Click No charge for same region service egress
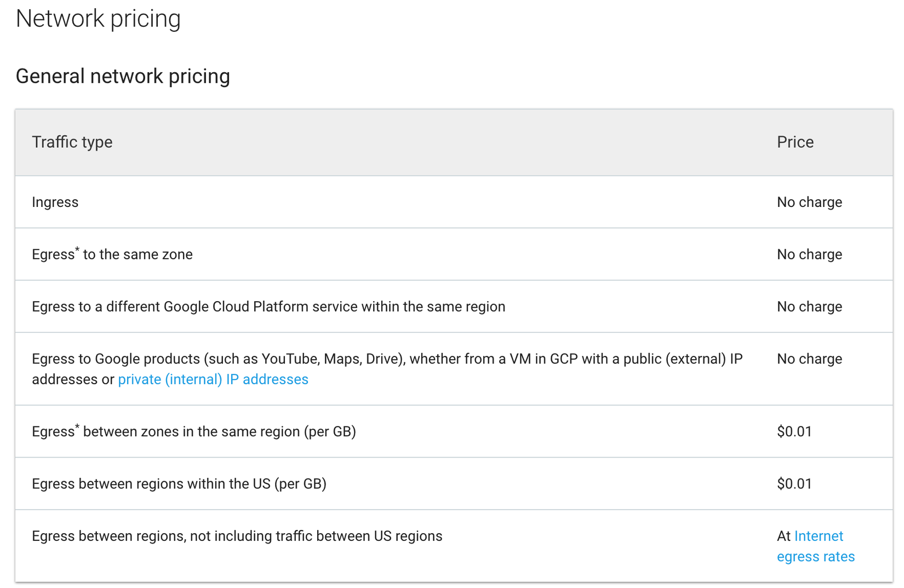Screen dimensions: 904x588 click(x=809, y=307)
